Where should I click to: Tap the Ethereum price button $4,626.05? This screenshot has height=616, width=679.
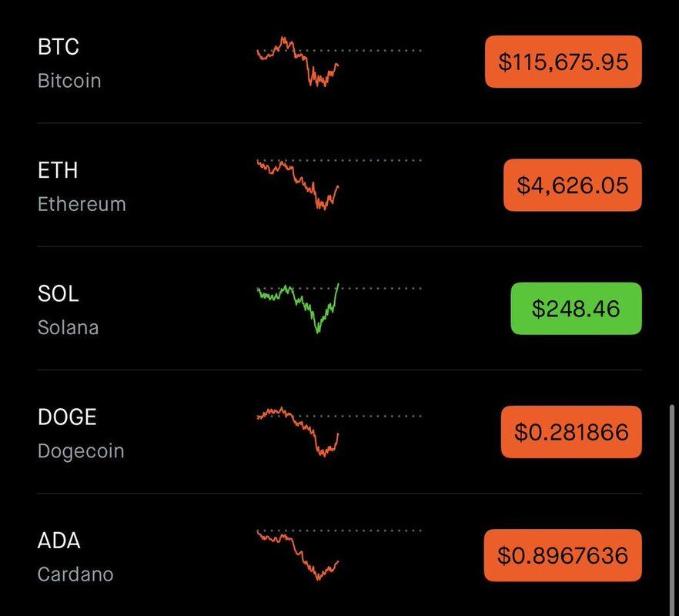[573, 185]
